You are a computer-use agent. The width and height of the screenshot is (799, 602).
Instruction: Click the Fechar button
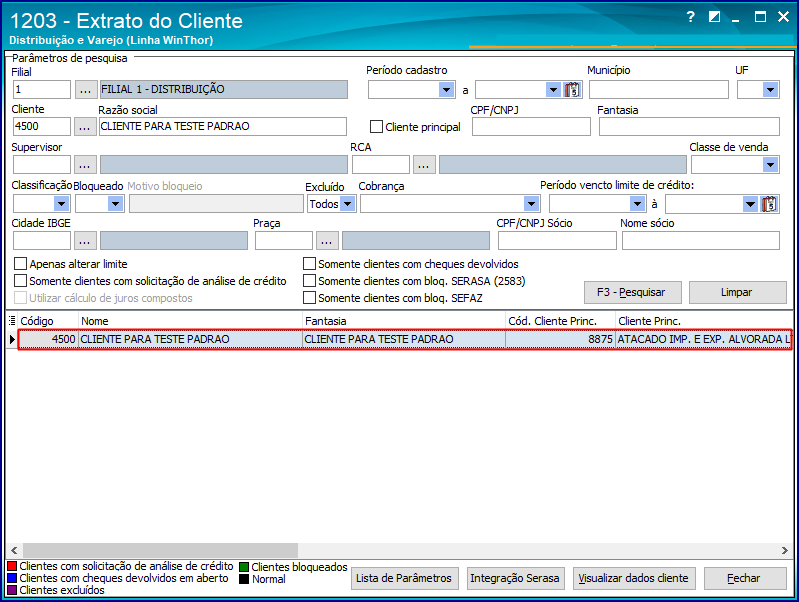point(745,579)
